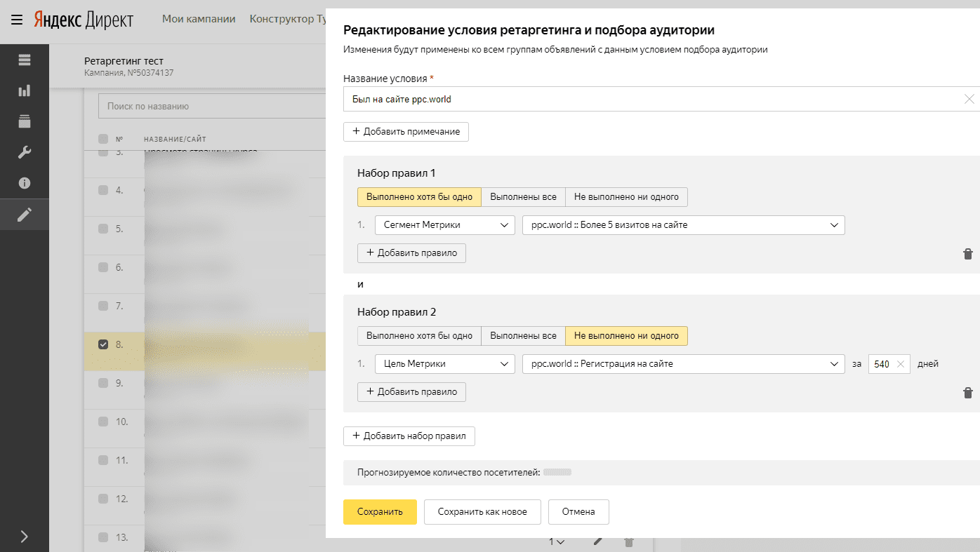Delete rule set 1 with trash icon
This screenshot has height=552, width=980.
(967, 254)
